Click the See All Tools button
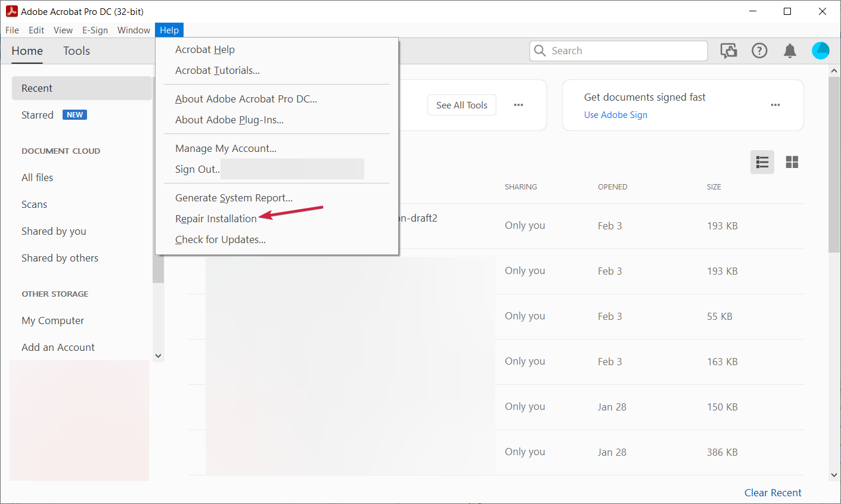Screen dimensions: 841x504 462,105
